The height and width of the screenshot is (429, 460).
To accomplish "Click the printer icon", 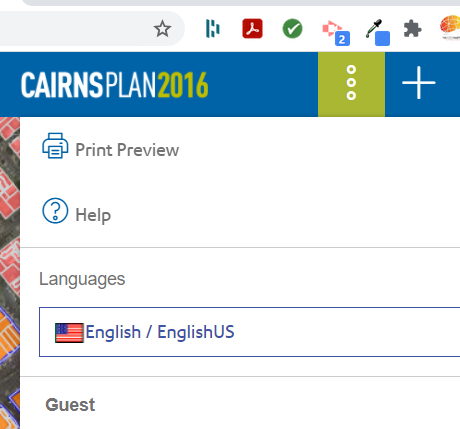I will [x=55, y=146].
